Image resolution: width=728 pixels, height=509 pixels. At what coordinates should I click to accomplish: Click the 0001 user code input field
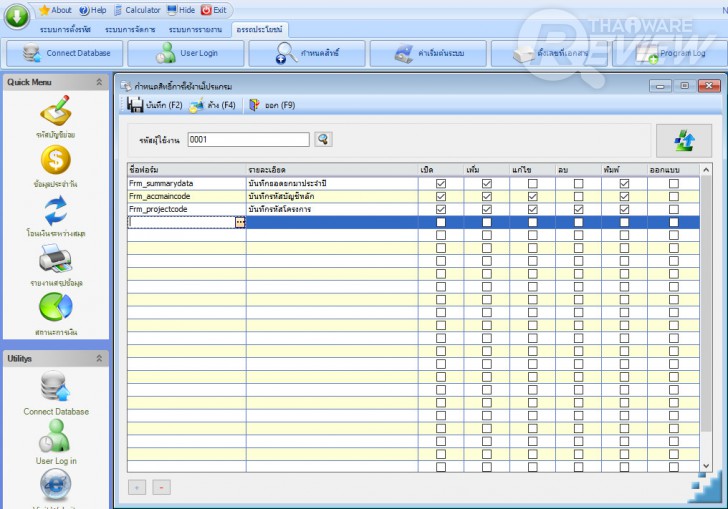pyautogui.click(x=248, y=140)
